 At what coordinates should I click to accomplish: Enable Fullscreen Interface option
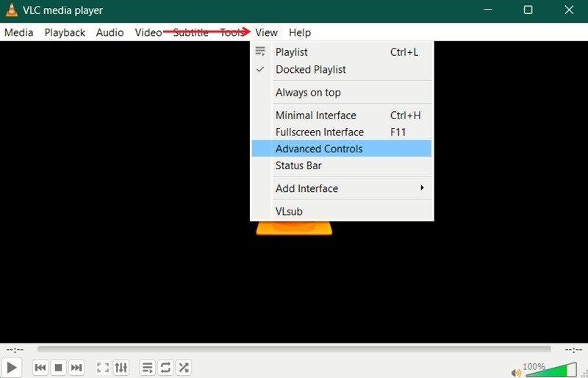coord(342,132)
